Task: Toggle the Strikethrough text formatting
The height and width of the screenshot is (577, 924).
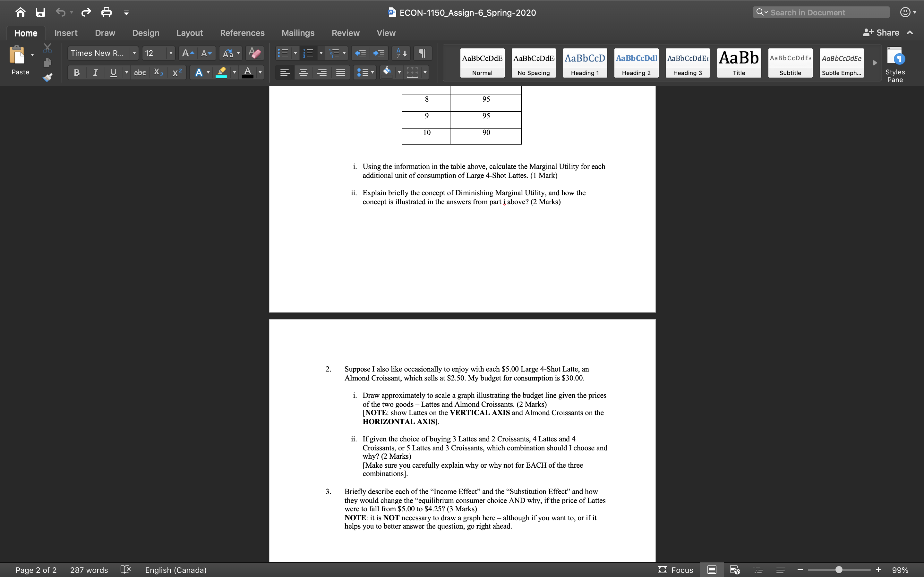Action: pyautogui.click(x=138, y=72)
